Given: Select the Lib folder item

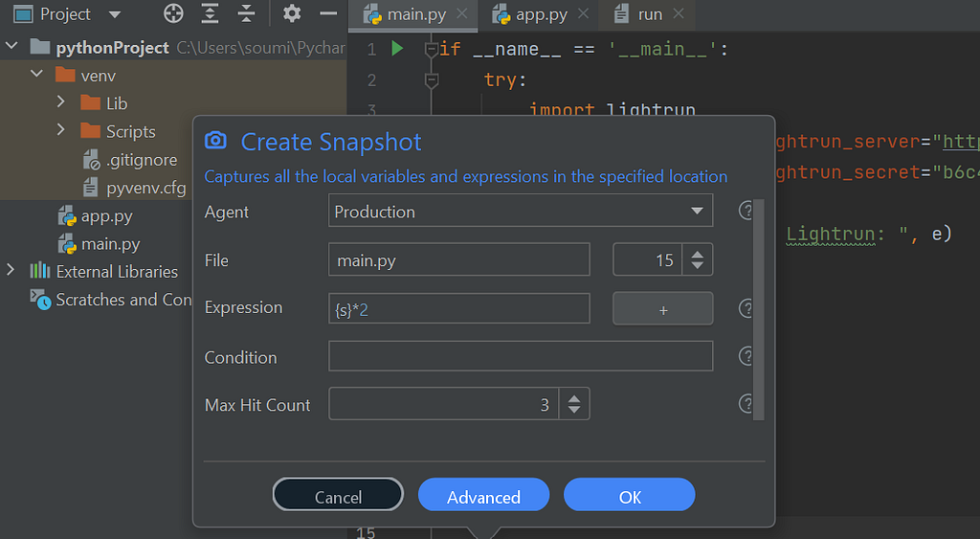Looking at the screenshot, I should click(x=117, y=103).
